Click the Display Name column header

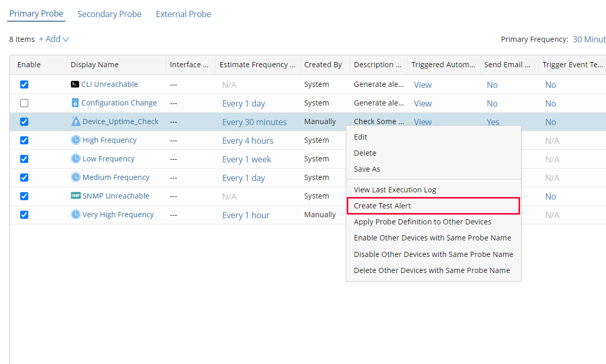tap(94, 64)
